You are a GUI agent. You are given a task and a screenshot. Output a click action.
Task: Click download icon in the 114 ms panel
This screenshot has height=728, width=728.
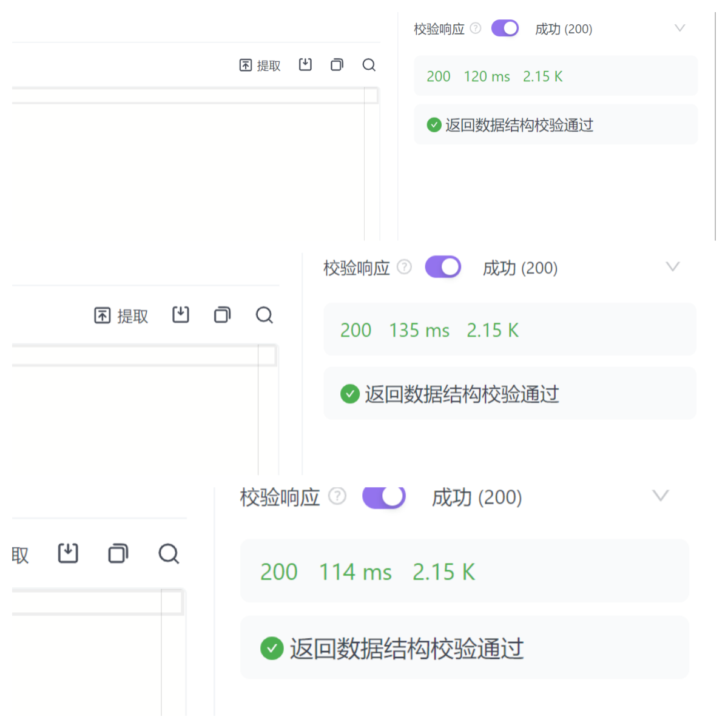pyautogui.click(x=68, y=553)
